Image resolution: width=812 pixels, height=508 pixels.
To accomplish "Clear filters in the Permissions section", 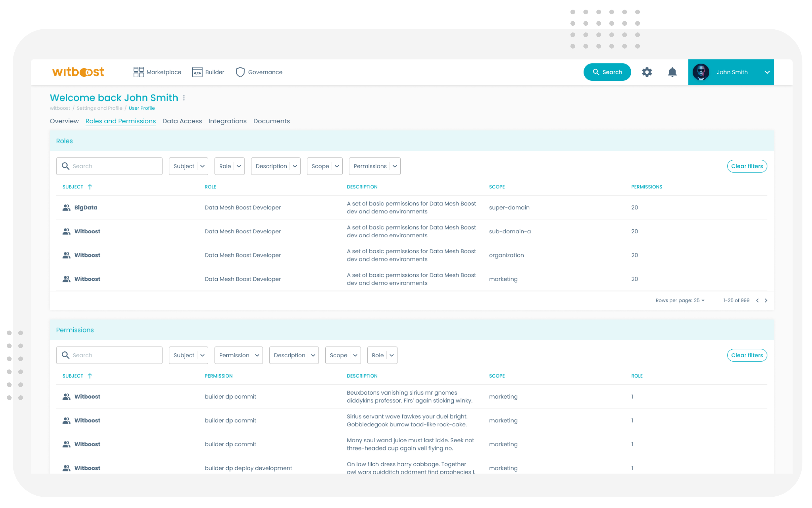I will (747, 355).
